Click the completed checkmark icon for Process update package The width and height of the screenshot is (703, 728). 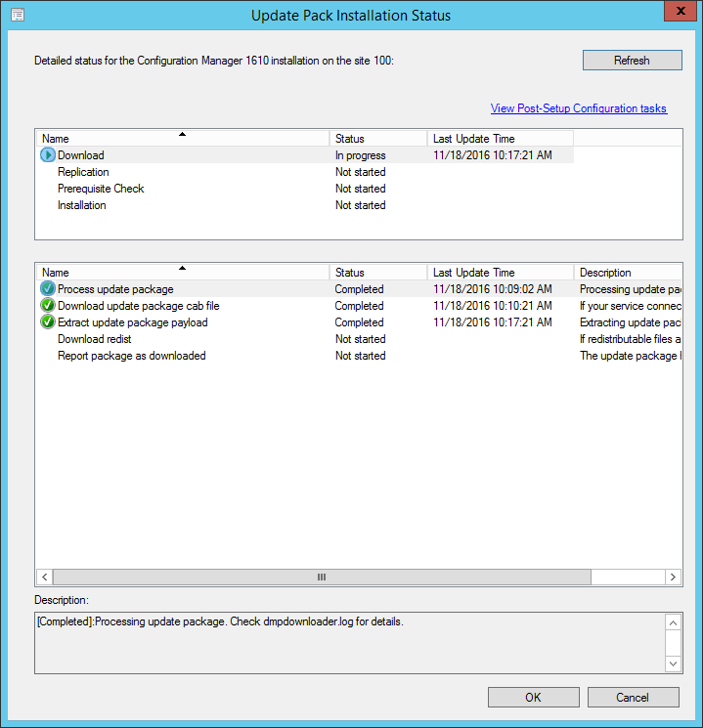(47, 289)
